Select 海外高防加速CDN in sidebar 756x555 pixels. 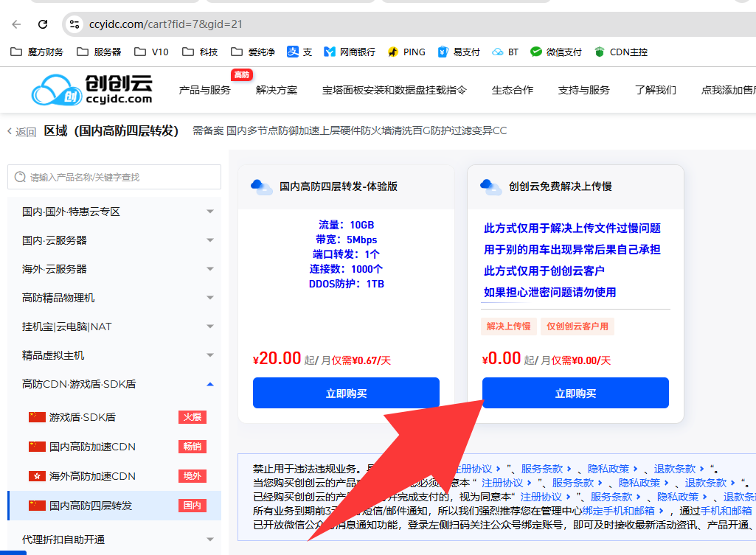click(x=92, y=476)
